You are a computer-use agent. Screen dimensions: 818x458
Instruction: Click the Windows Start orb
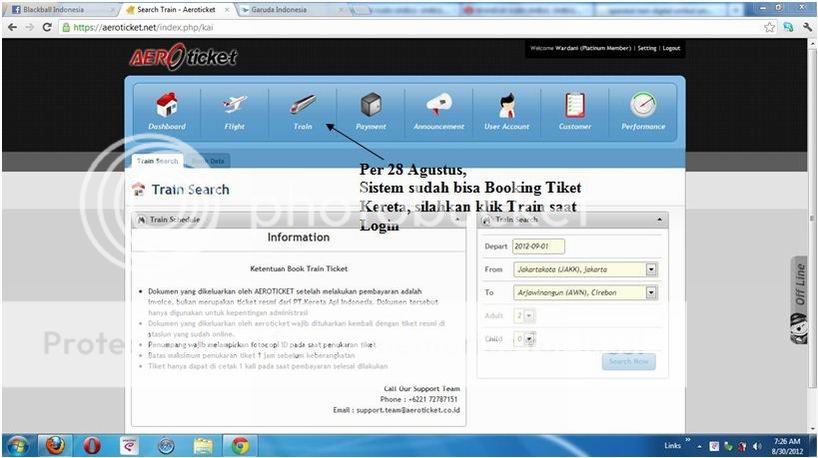tap(18, 446)
